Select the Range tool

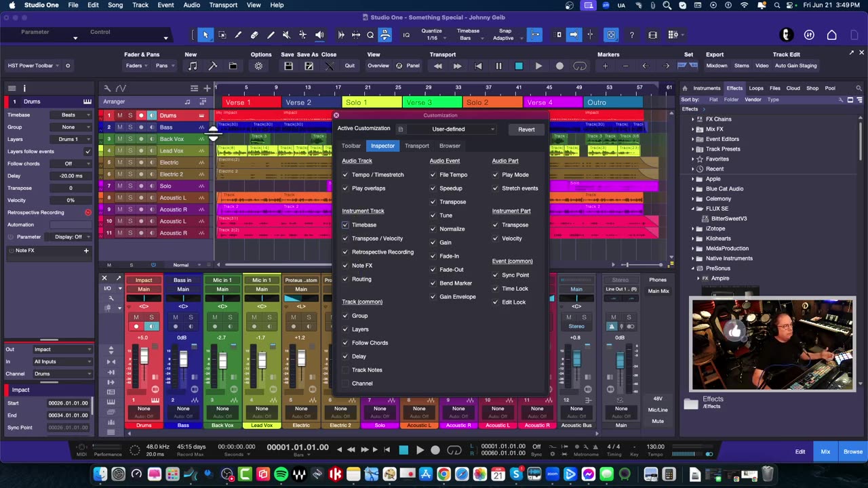pyautogui.click(x=222, y=35)
